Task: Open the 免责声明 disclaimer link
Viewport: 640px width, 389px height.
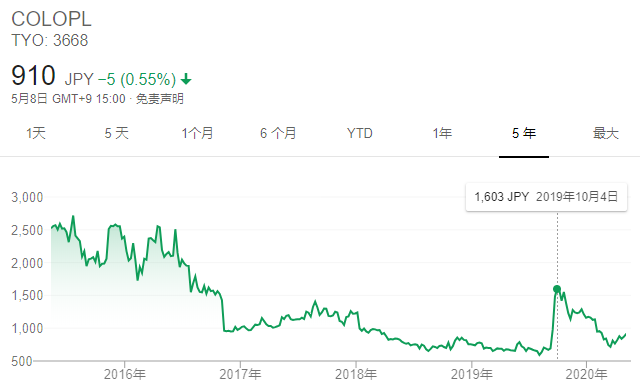Action: 160,99
